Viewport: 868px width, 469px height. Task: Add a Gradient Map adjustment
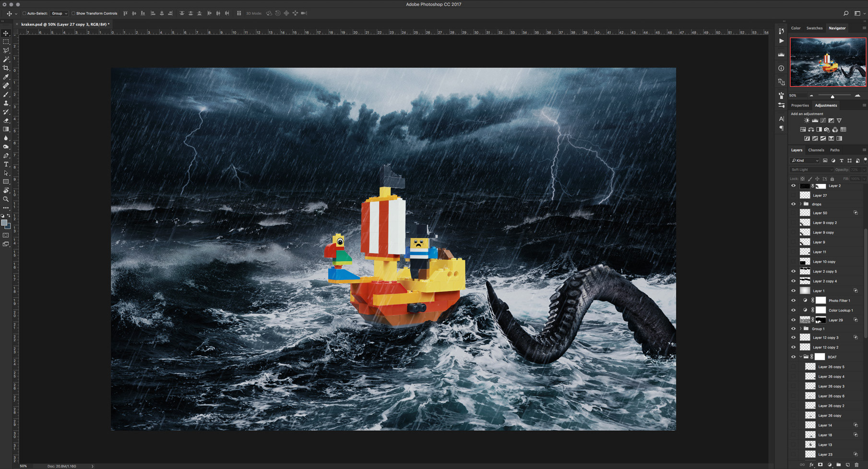point(839,139)
